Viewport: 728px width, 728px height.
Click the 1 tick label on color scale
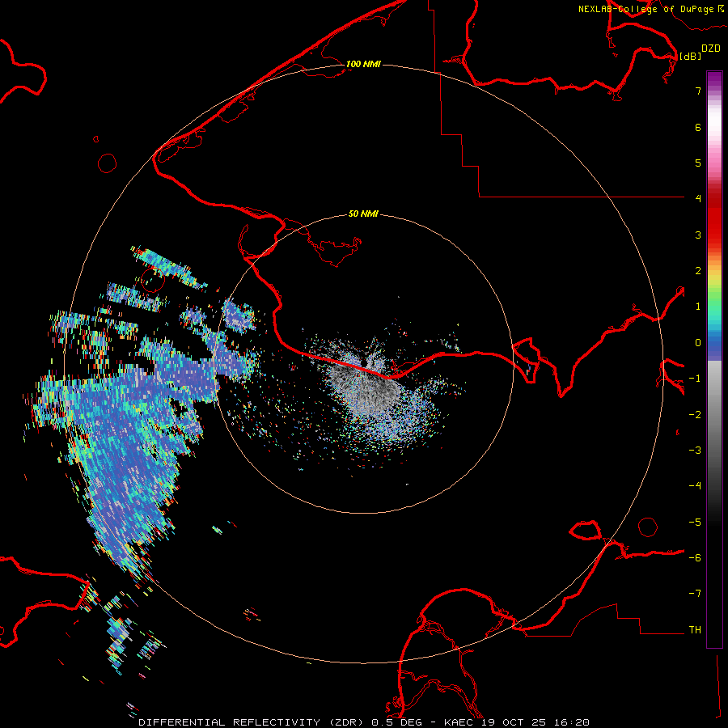[698, 307]
